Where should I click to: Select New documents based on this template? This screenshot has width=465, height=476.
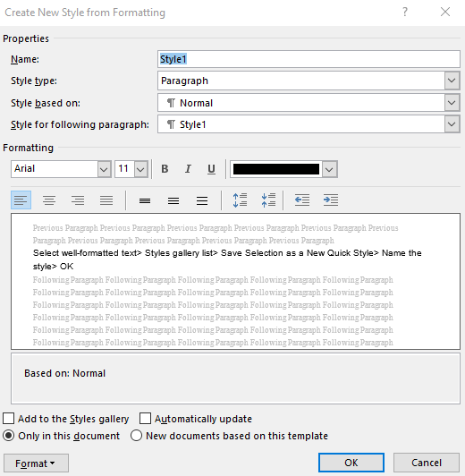(136, 436)
